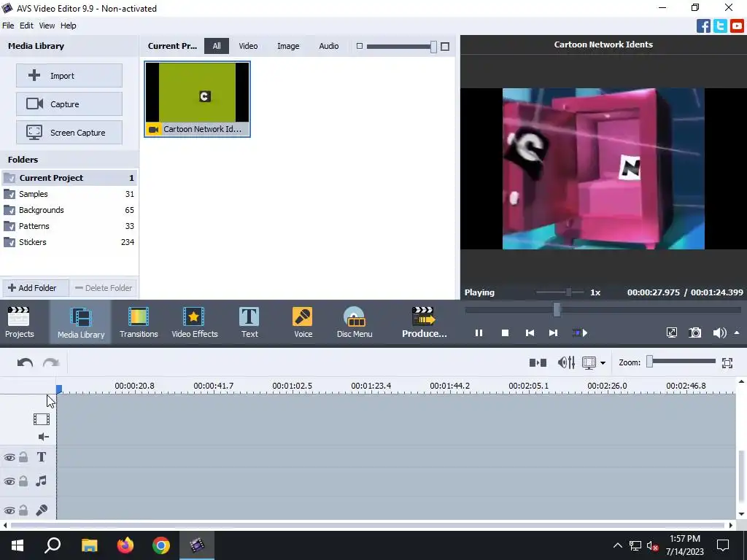This screenshot has width=747, height=560.
Task: Open the File menu
Action: tap(8, 26)
